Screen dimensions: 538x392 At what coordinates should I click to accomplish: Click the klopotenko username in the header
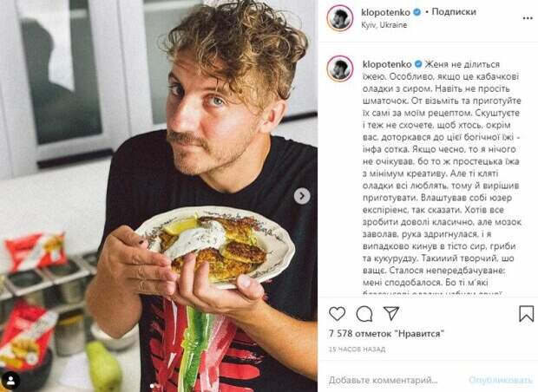click(385, 12)
